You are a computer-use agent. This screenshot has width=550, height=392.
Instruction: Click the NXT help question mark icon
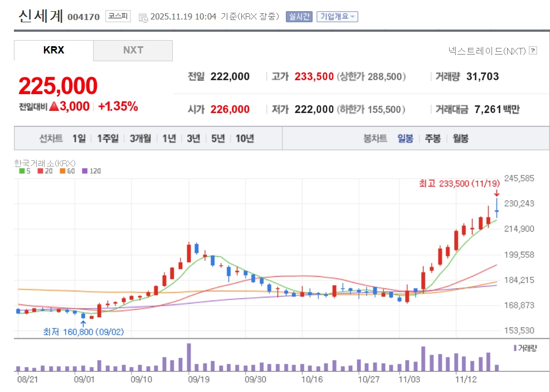533,51
